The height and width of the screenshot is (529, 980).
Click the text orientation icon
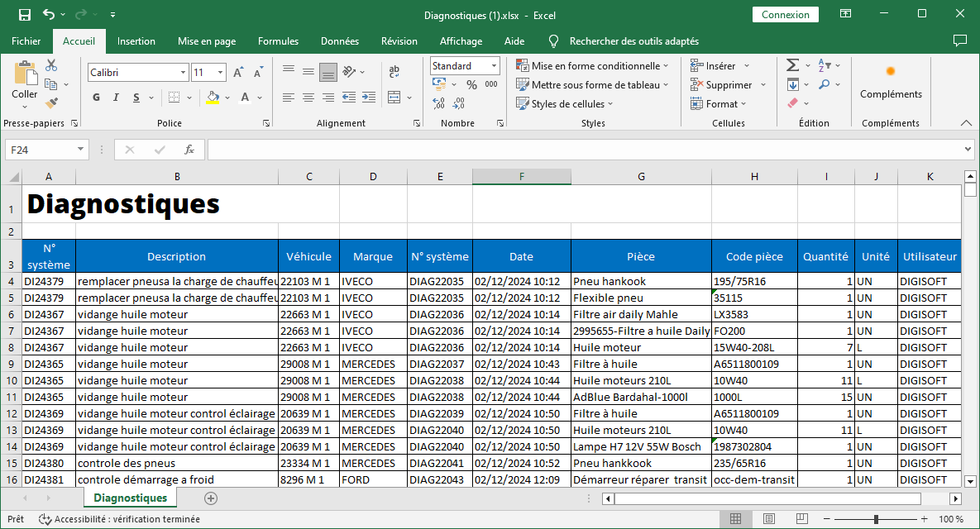click(349, 71)
